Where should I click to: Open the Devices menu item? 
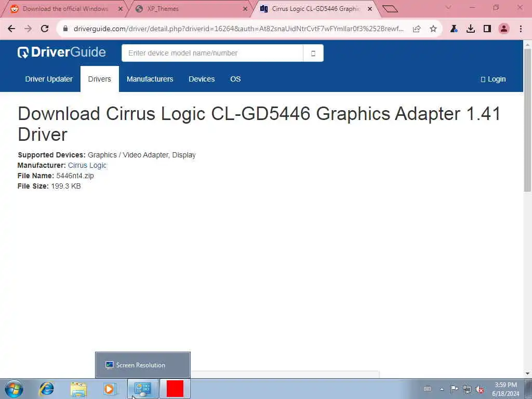click(x=202, y=79)
